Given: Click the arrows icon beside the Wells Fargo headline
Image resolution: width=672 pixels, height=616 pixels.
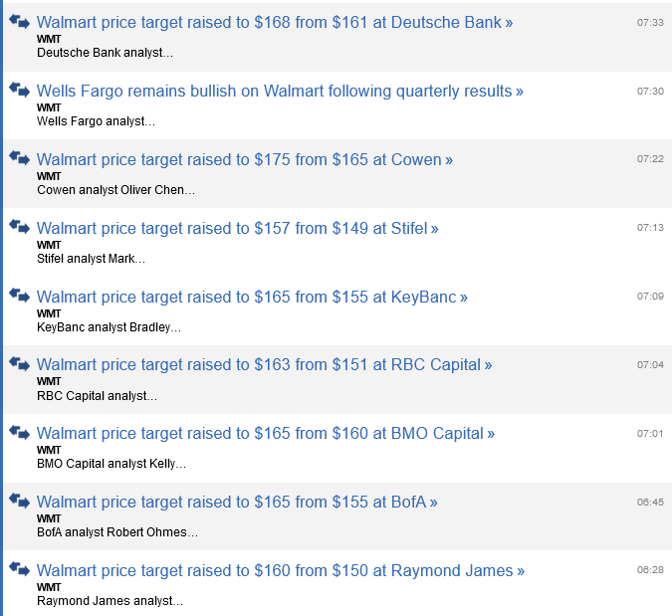Looking at the screenshot, I should 20,90.
